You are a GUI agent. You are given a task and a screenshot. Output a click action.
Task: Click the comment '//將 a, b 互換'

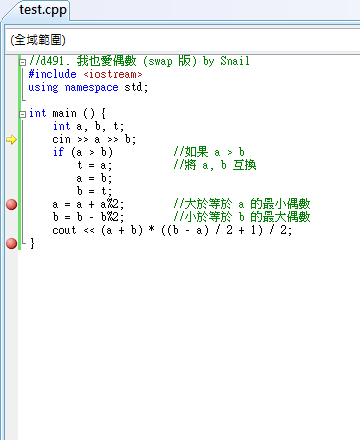(215, 165)
